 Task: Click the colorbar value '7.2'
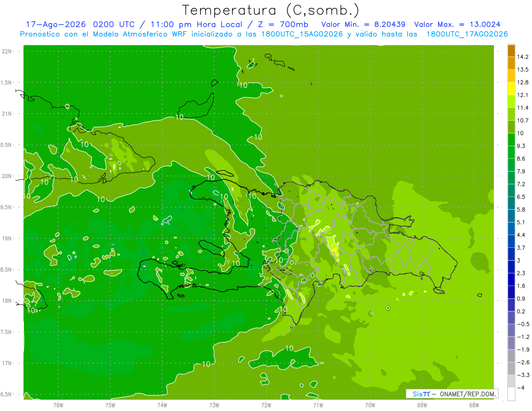coord(521,184)
